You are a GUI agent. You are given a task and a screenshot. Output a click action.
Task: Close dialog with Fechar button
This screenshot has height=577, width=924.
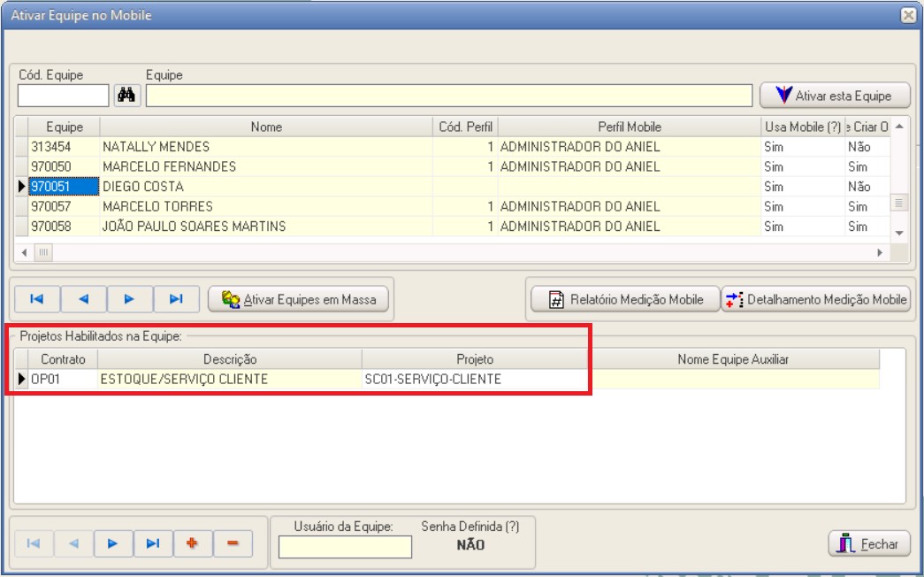point(868,543)
